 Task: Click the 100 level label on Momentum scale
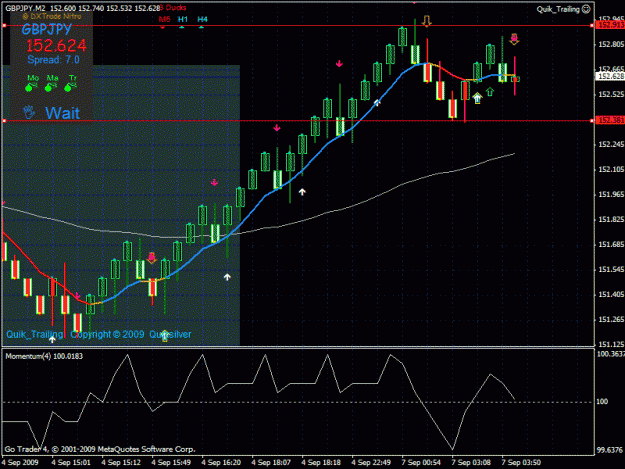click(602, 402)
